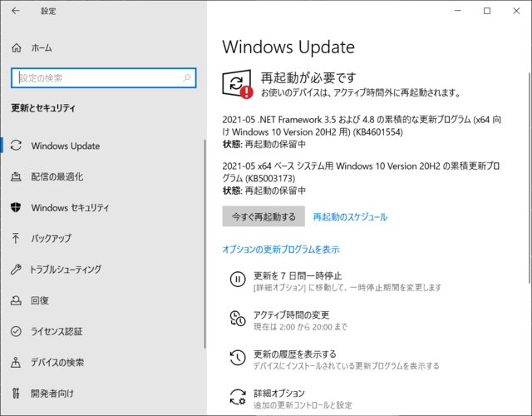532x416 pixels.
Task: Click the restart-required status icon
Action: pyautogui.click(x=238, y=85)
